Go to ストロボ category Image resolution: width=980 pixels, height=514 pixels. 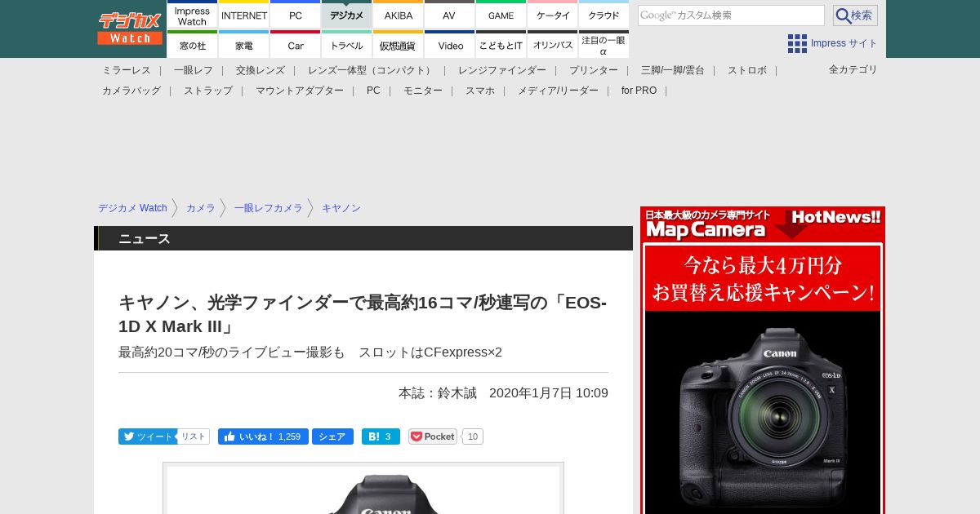[747, 70]
